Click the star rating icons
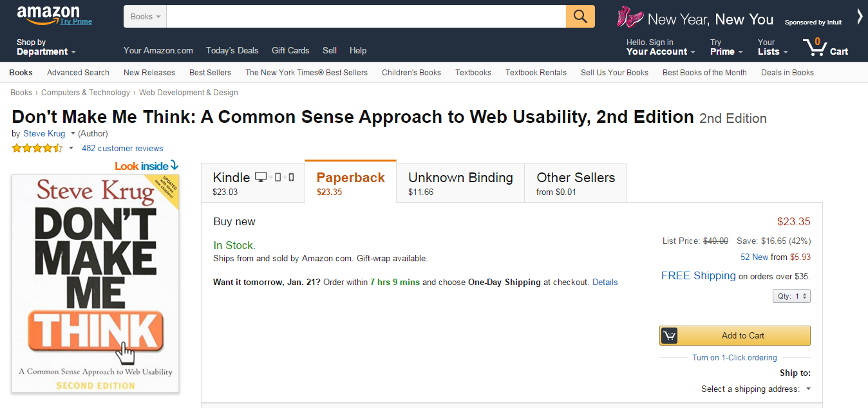The width and height of the screenshot is (868, 408). [37, 148]
